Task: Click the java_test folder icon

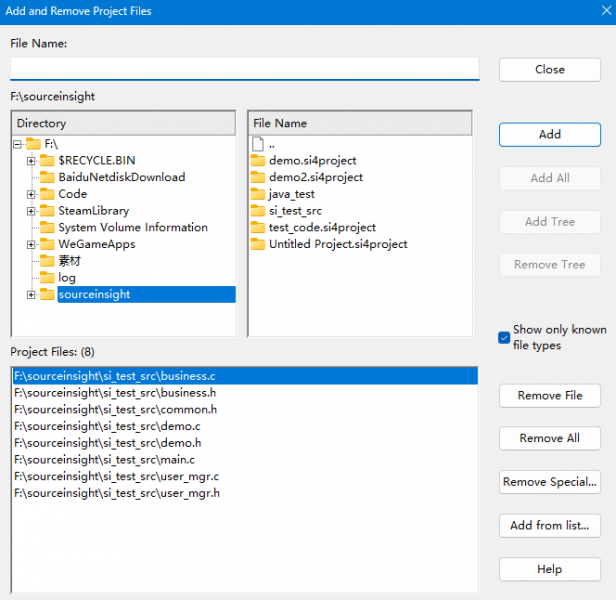Action: point(258,194)
